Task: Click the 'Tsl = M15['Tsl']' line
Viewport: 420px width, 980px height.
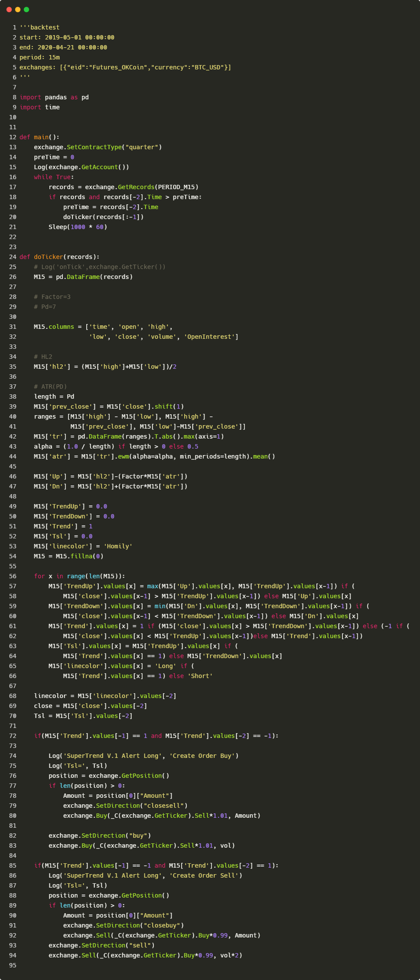Action: click(83, 716)
